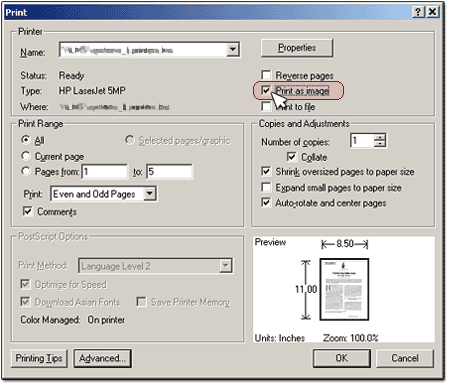
Task: Click the 'Units: Inches' label
Action: 280,338
